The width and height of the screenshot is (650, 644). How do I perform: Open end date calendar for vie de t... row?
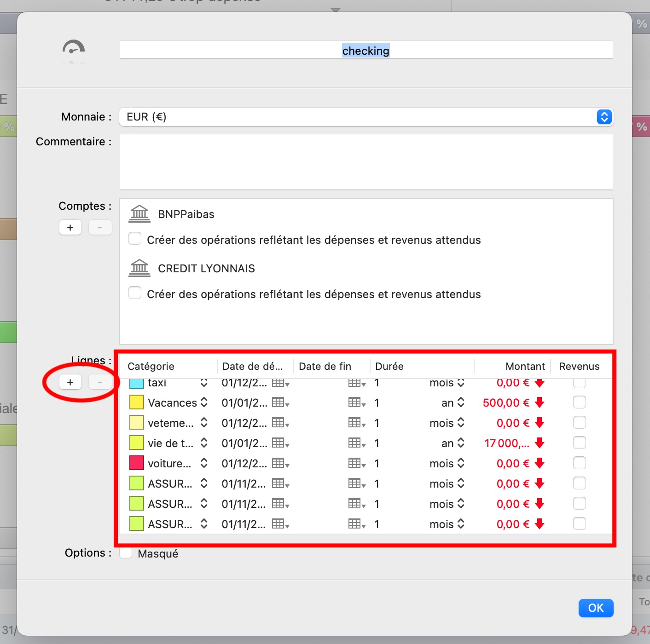point(356,443)
